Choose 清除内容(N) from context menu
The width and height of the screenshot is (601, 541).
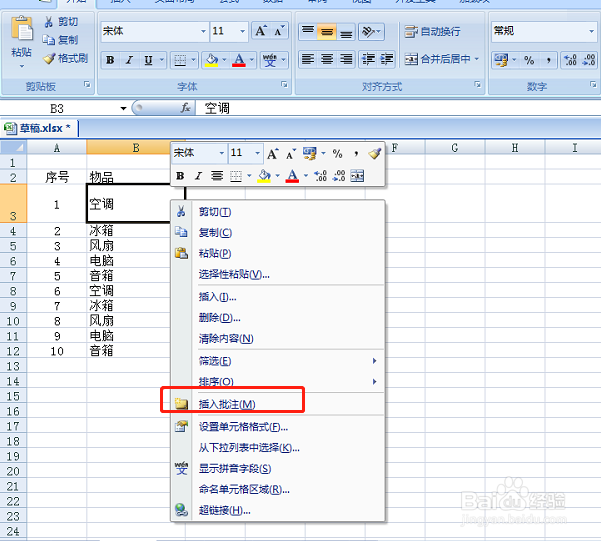pyautogui.click(x=278, y=339)
